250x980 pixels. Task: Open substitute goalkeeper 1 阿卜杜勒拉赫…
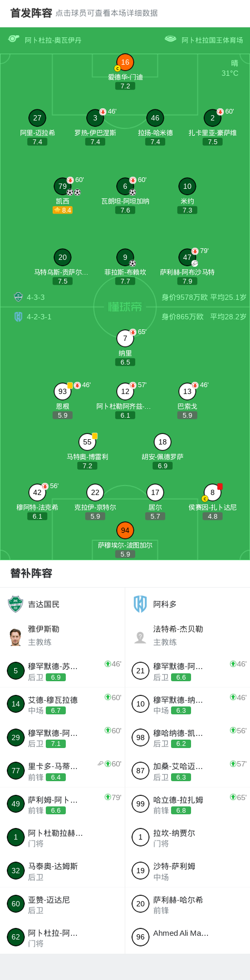tap(62, 837)
